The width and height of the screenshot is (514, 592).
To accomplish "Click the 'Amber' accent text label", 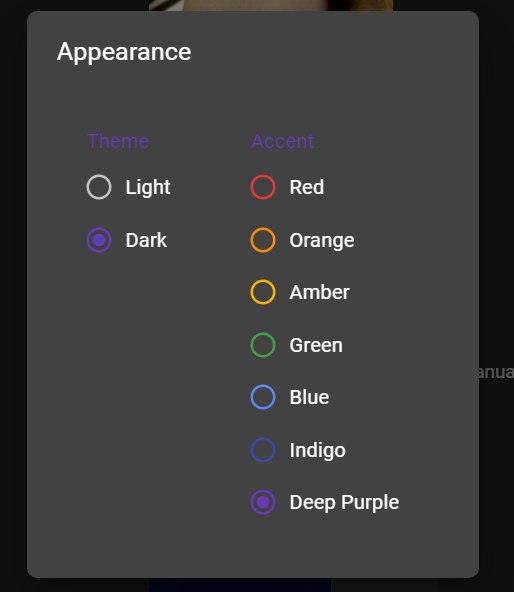I will click(320, 292).
